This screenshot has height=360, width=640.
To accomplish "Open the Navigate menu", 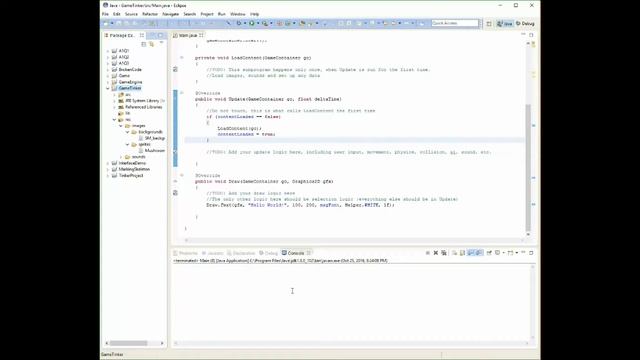I will coord(171,14).
